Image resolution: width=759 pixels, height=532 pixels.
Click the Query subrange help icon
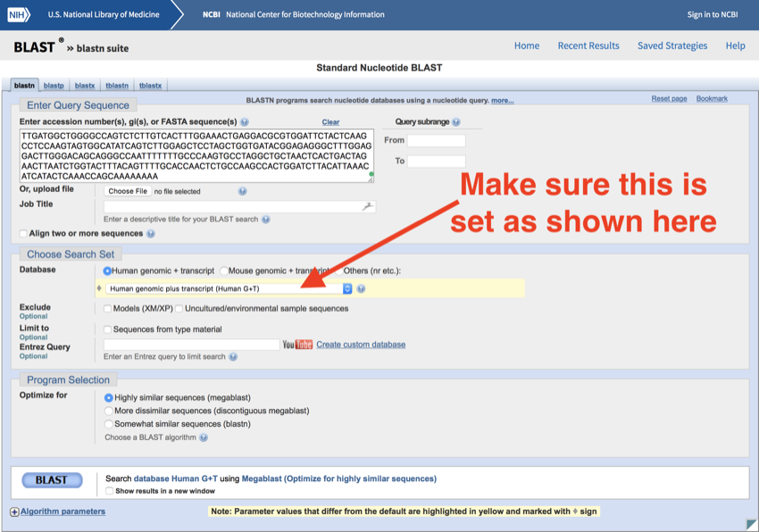[456, 122]
